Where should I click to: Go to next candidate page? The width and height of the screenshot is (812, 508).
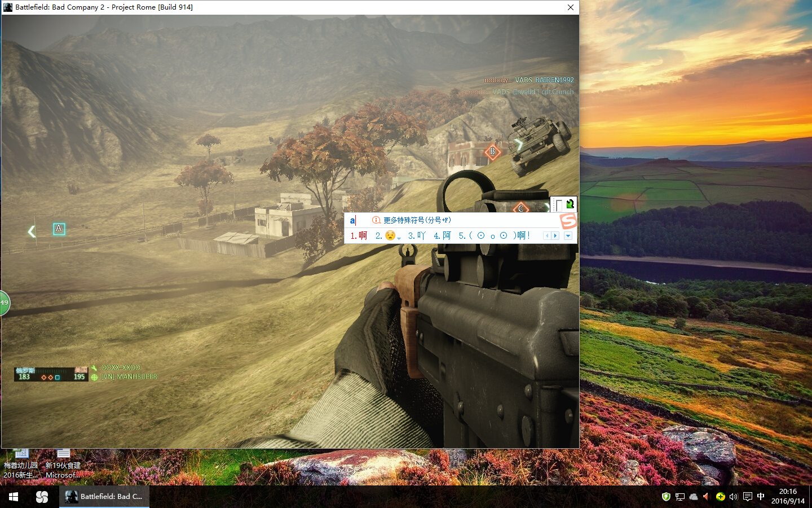[x=555, y=236]
